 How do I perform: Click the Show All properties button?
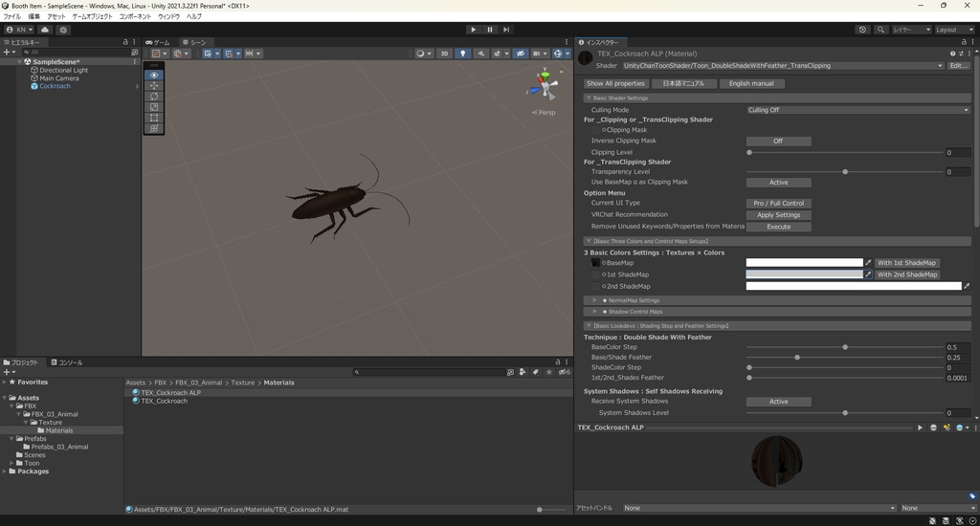(615, 83)
